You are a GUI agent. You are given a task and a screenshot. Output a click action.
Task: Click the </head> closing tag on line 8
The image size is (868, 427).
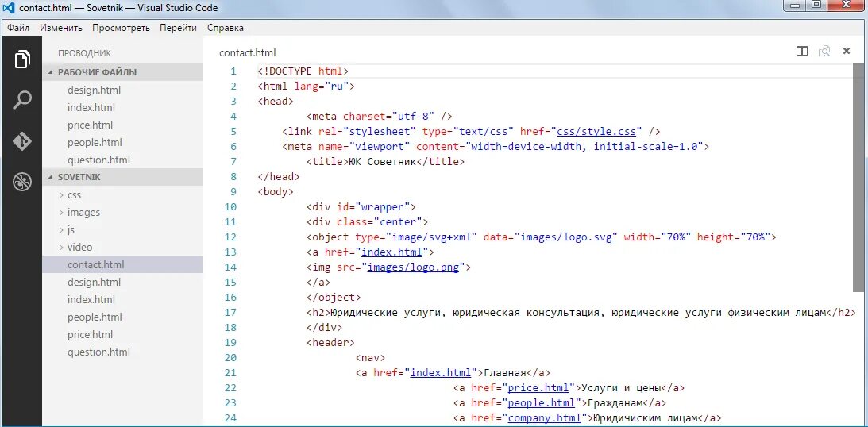click(x=279, y=177)
